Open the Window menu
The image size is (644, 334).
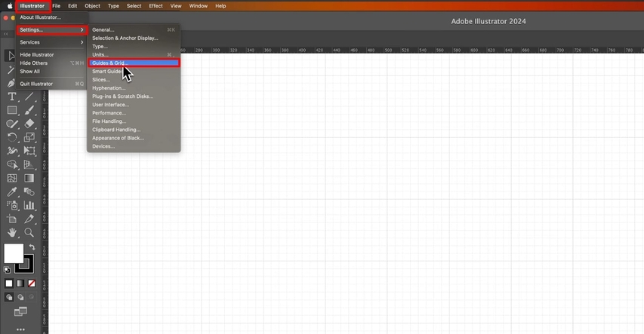pyautogui.click(x=199, y=6)
